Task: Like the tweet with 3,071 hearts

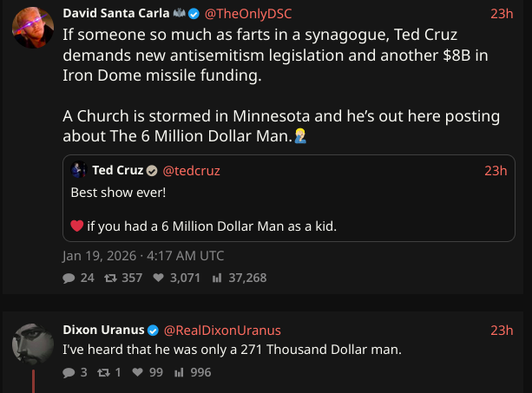Action: 158,278
